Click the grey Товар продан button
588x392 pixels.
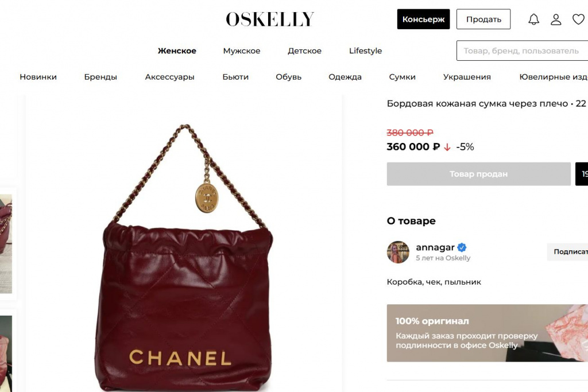tap(478, 174)
